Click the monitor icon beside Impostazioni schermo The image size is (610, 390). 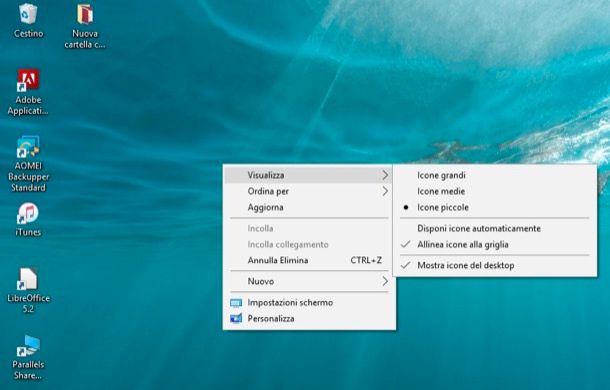(236, 303)
